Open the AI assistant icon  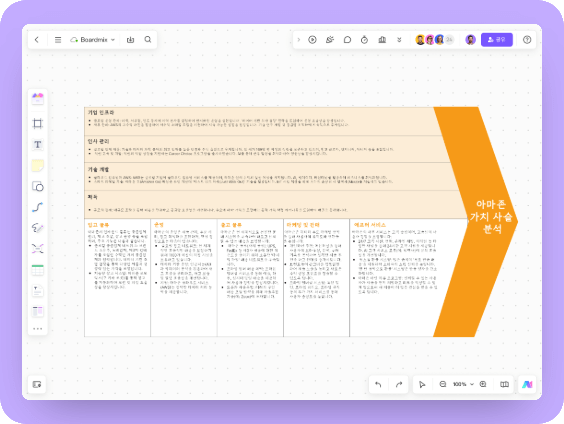click(527, 384)
